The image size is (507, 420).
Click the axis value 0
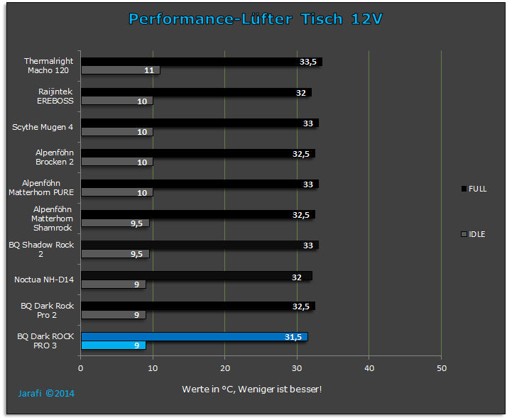(80, 368)
